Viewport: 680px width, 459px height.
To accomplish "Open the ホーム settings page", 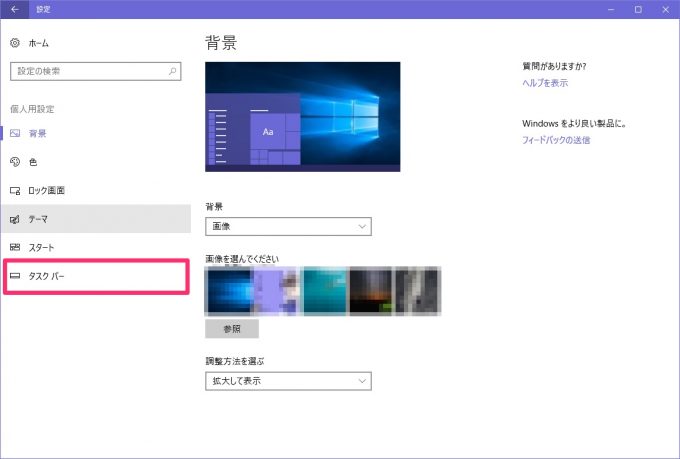I will tap(95, 43).
